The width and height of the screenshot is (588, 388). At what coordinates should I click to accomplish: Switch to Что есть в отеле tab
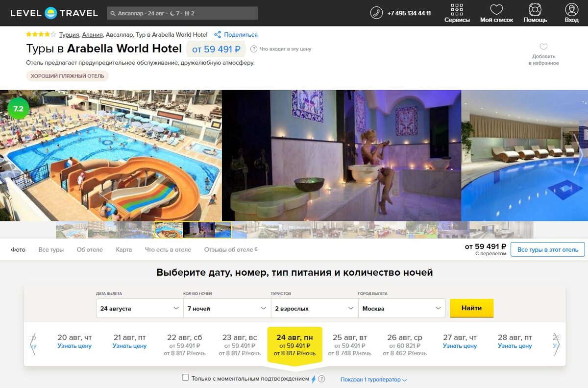(168, 249)
